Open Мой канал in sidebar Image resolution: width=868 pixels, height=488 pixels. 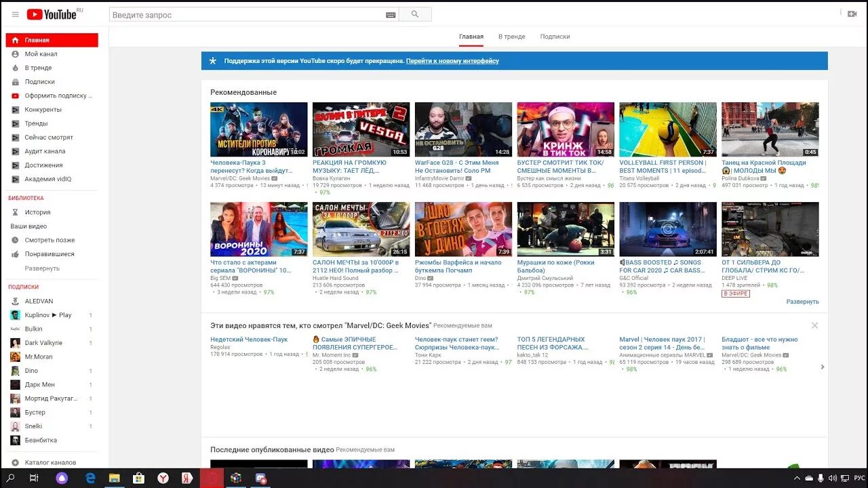pyautogui.click(x=52, y=54)
